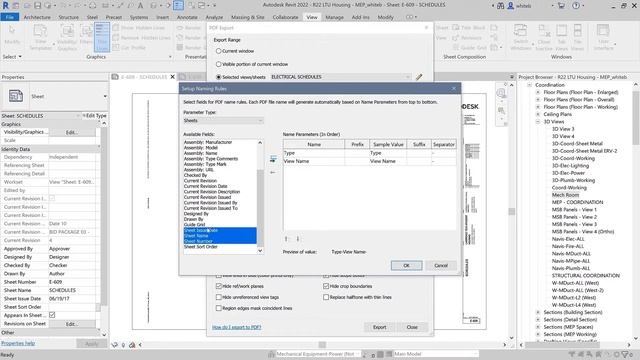Screen dimensions: 640x360
Task: Open the Parameter Type Sheets dropdown
Action: click(x=223, y=120)
